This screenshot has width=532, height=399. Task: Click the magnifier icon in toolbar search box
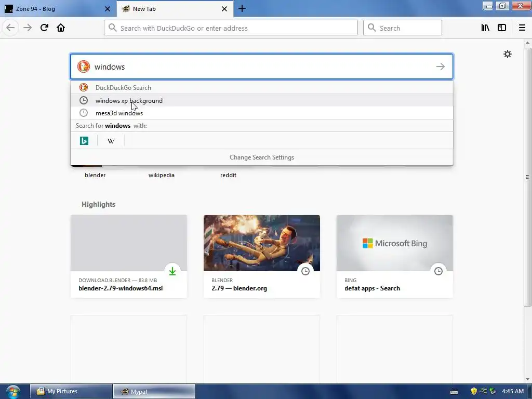372,28
